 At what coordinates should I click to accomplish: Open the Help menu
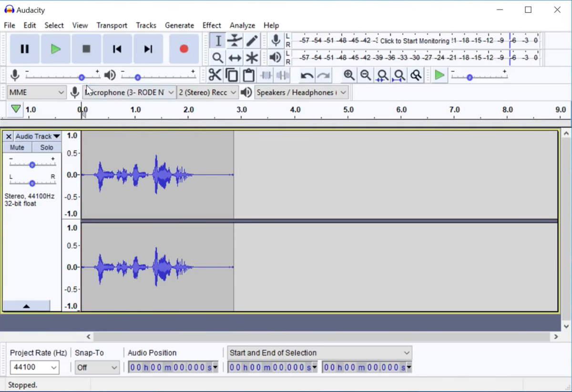(271, 25)
